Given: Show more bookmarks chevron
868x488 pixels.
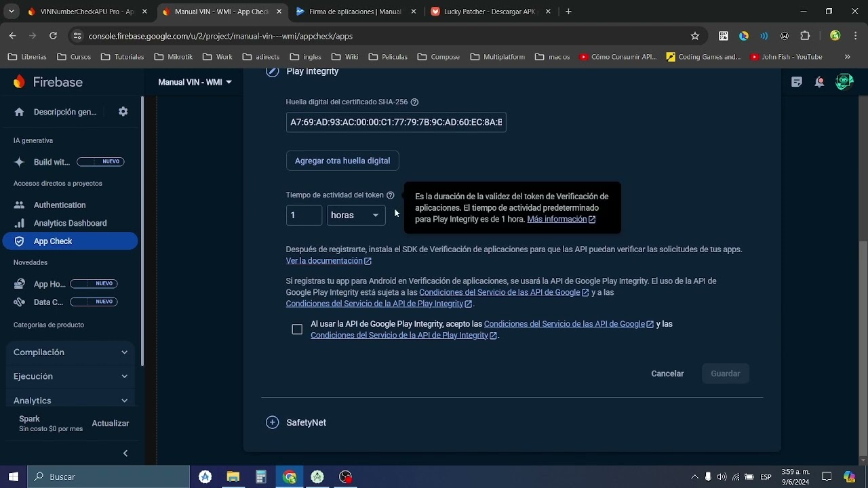Looking at the screenshot, I should [x=847, y=57].
